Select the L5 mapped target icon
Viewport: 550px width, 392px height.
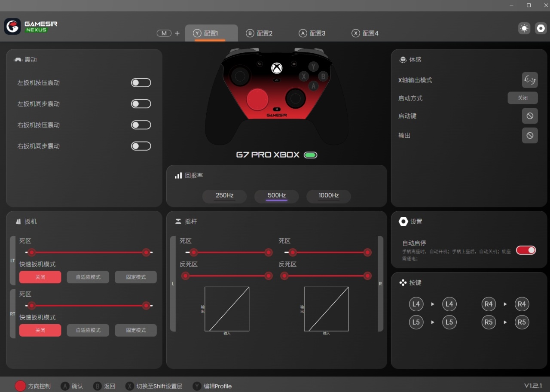click(x=449, y=322)
